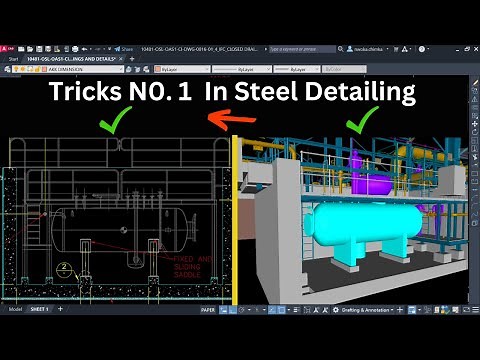The image size is (480, 360).
Task: Toggle the layer freeze sun icon
Action: 23,69
